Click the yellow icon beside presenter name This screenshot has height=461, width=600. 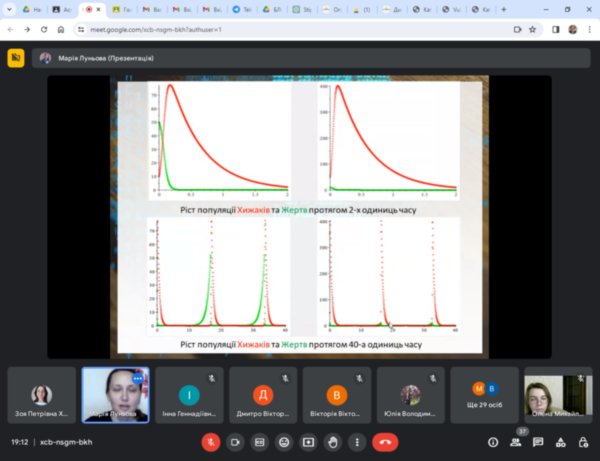tap(15, 57)
